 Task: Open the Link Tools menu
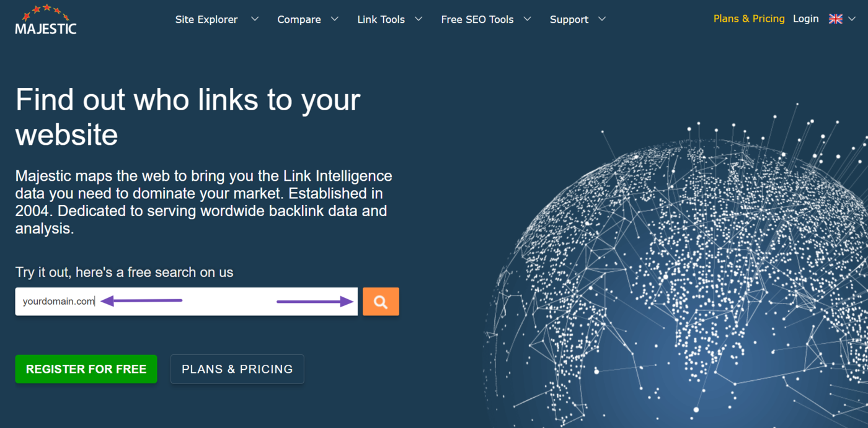(381, 19)
